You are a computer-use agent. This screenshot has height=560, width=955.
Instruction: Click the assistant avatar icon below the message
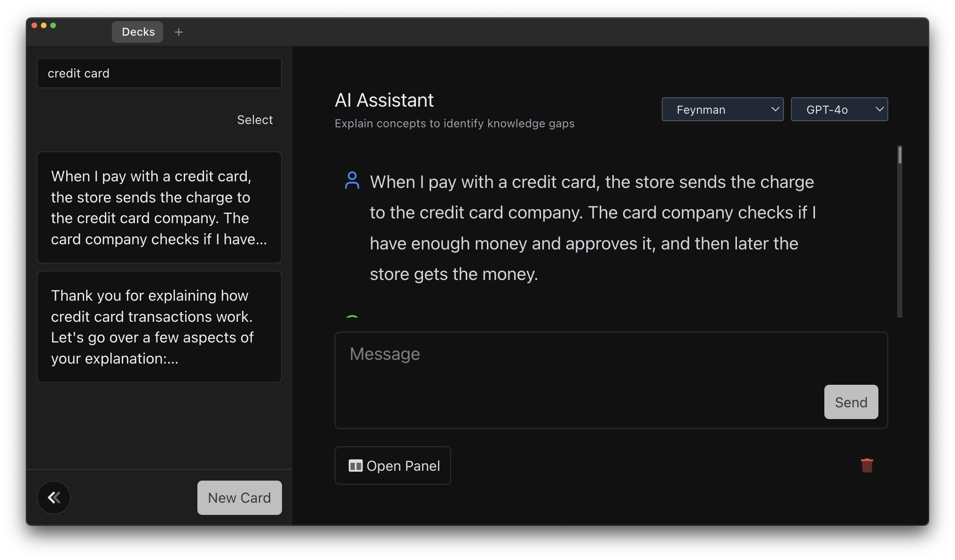point(352,317)
